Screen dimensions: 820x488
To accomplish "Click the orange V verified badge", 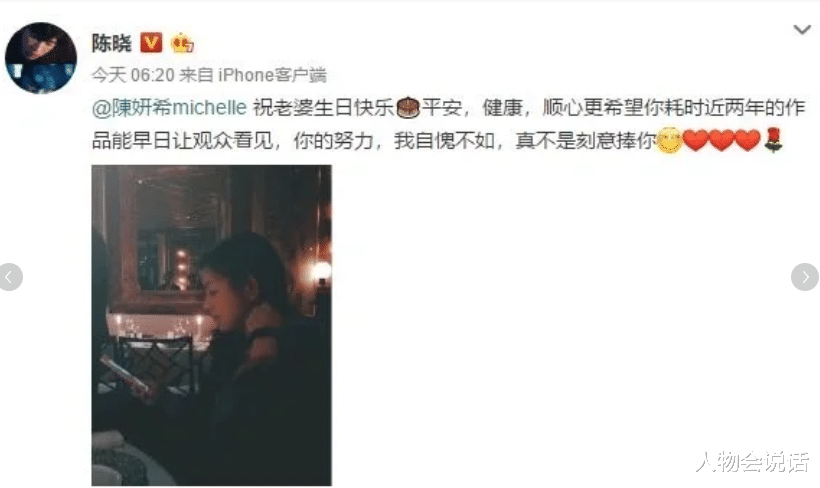I will coord(151,42).
